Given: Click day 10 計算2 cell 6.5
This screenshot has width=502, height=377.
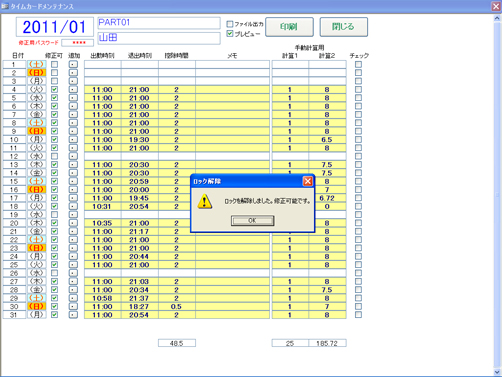Looking at the screenshot, I should pyautogui.click(x=327, y=140).
